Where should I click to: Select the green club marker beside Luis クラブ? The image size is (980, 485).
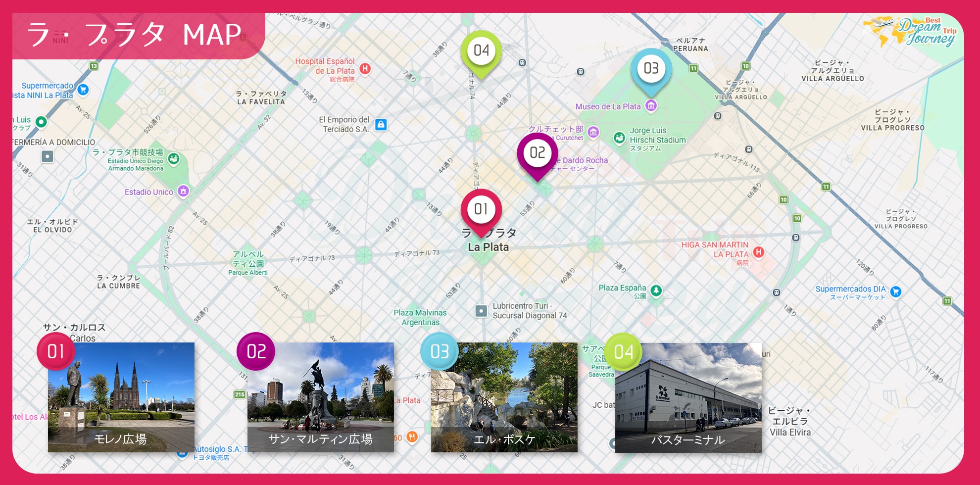point(41,121)
